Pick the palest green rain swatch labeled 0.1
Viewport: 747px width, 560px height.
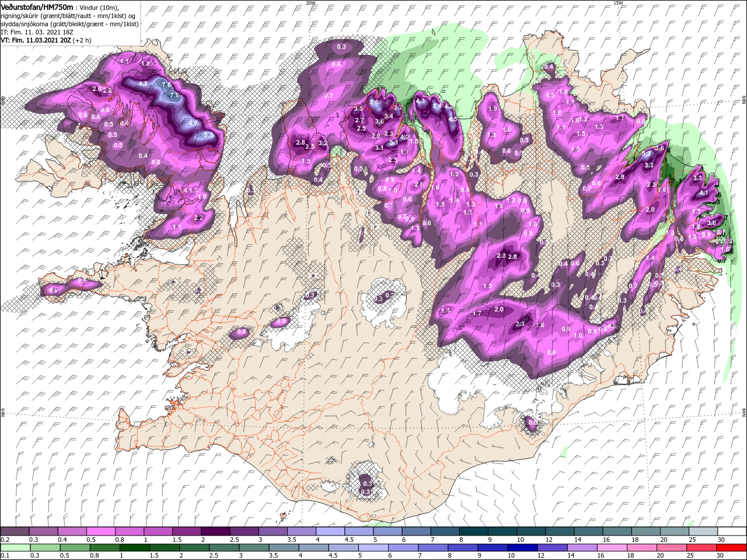point(15,547)
